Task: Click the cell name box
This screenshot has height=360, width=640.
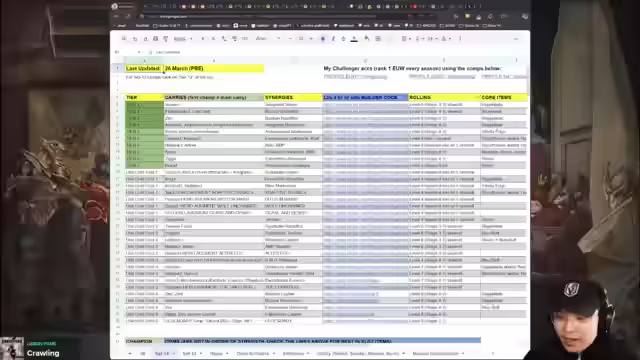Action: [x=127, y=52]
